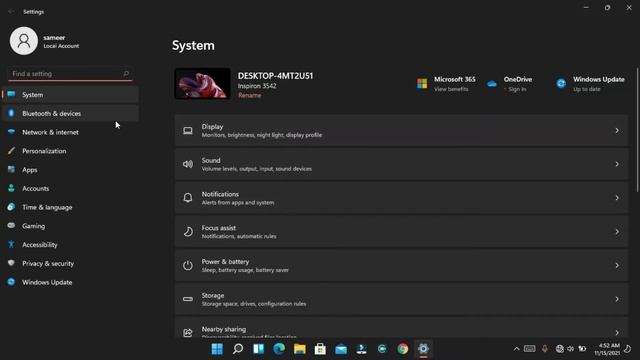The image size is (640, 360).
Task: Click OneDrive Sign in
Action: pos(517,89)
